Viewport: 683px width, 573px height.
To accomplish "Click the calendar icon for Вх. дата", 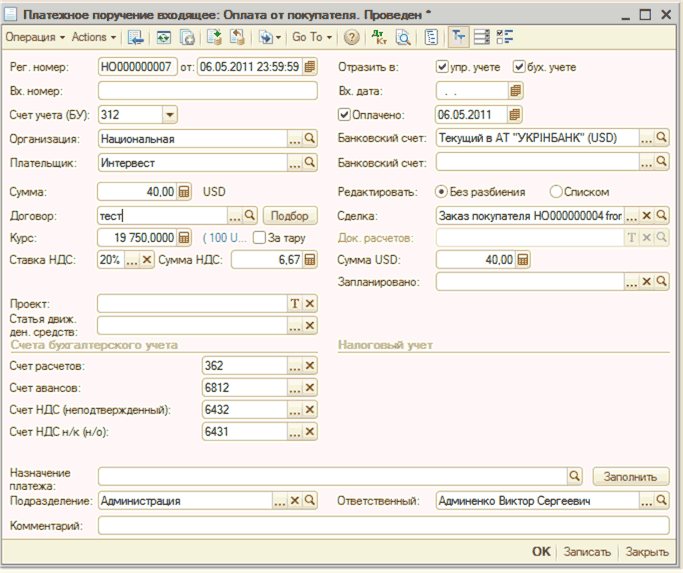I will coord(516,90).
